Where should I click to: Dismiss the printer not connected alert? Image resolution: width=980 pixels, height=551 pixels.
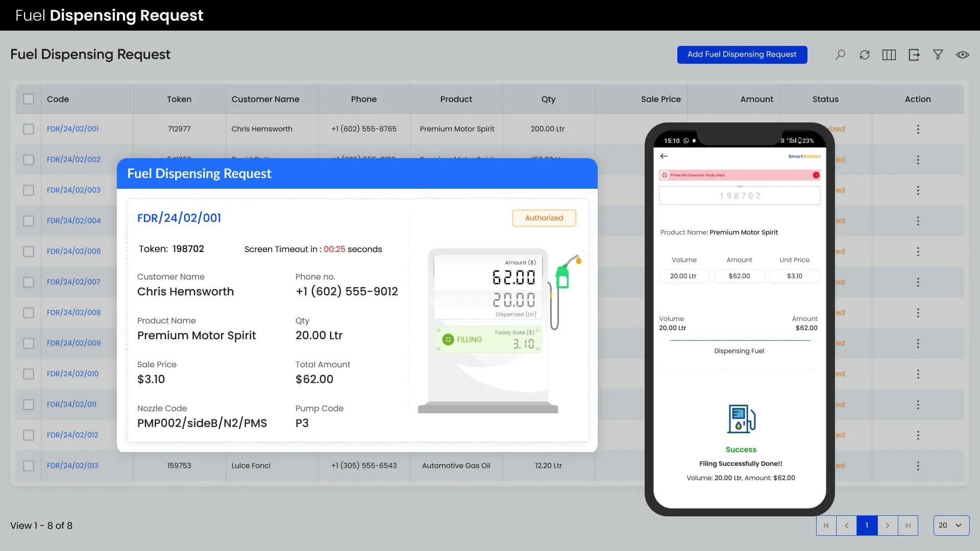point(816,175)
